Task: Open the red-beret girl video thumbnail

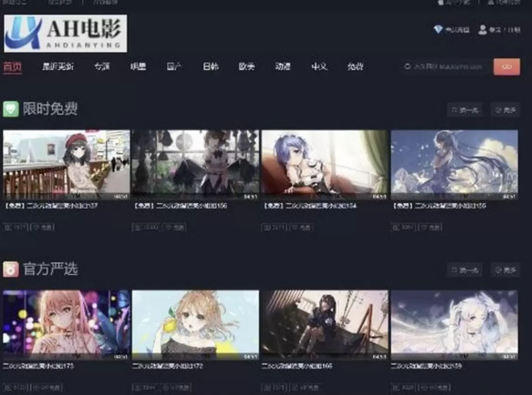Action: tap(67, 164)
